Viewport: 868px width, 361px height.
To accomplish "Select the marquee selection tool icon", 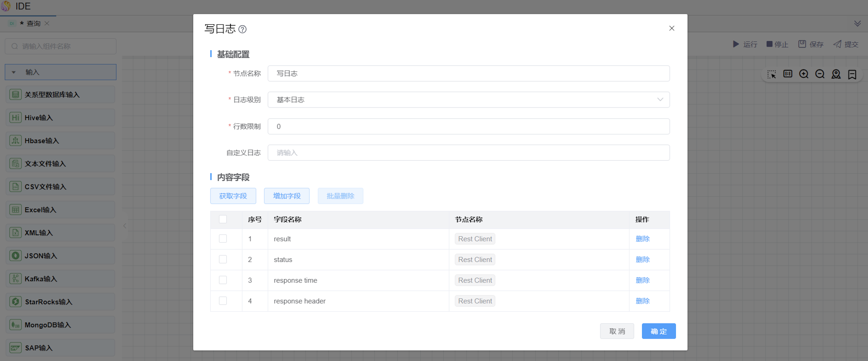I will coord(772,74).
